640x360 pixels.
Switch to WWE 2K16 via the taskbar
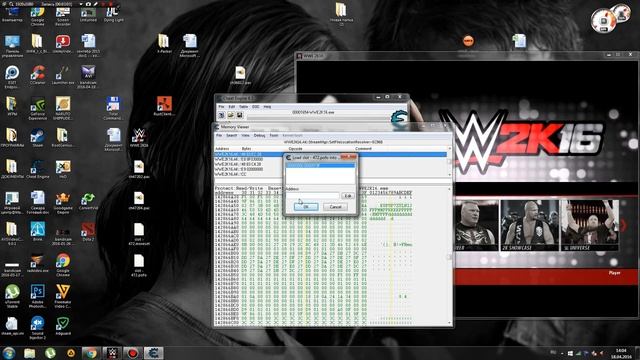coord(112,353)
